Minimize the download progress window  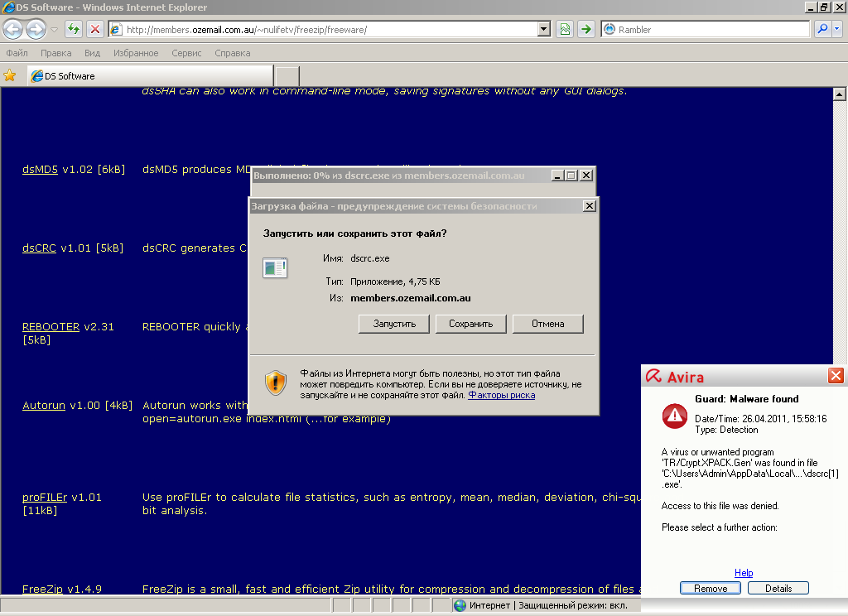pyautogui.click(x=557, y=176)
